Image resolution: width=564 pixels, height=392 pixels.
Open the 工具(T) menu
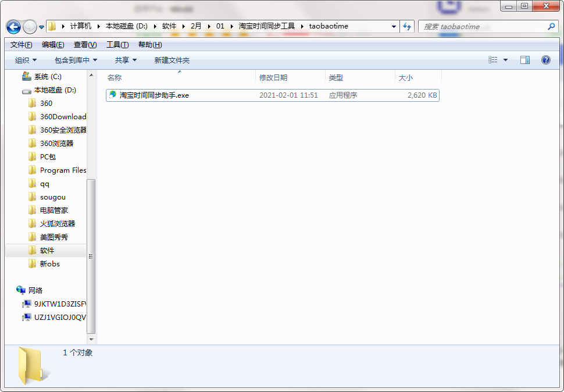coord(117,45)
